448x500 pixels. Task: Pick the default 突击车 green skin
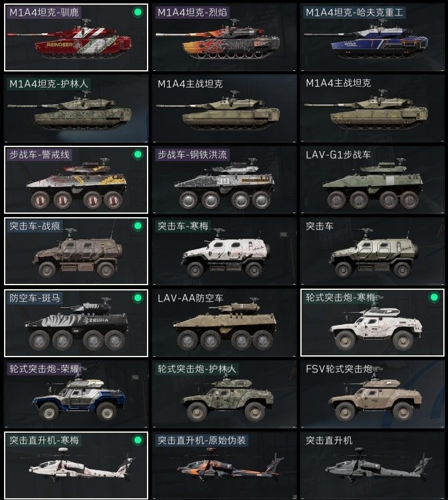pyautogui.click(x=372, y=251)
